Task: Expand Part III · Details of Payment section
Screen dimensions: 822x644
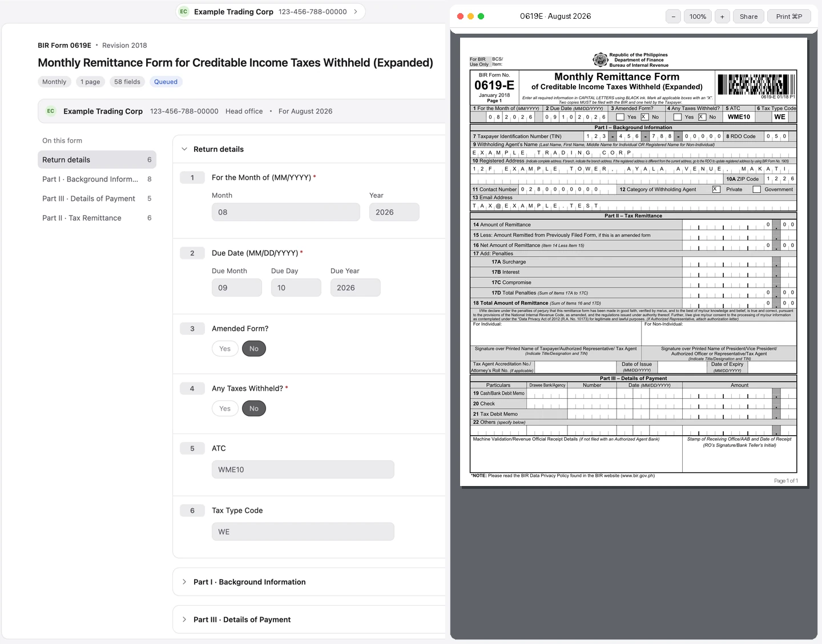Action: coord(184,619)
